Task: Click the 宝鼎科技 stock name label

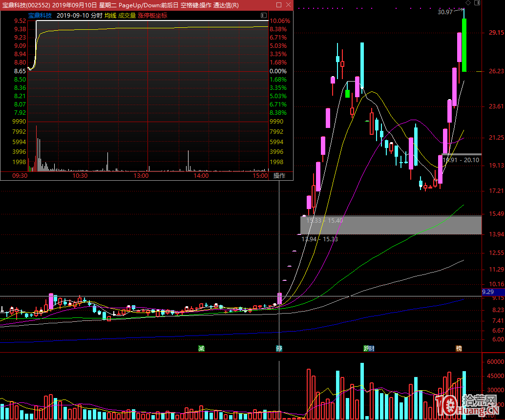Action: click(40, 16)
